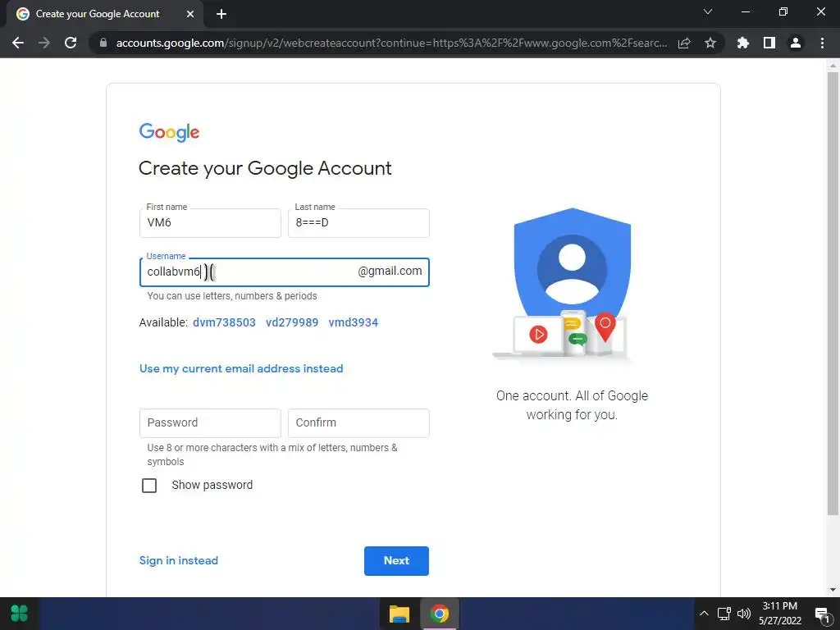This screenshot has width=840, height=630.
Task: Click the 'One account. All of Google' text
Action: (572, 396)
